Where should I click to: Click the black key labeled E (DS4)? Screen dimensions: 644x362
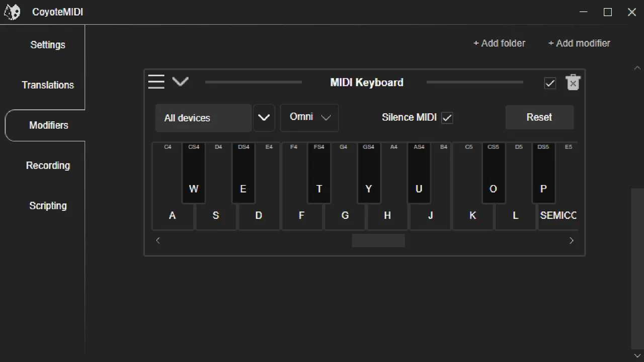244,173
